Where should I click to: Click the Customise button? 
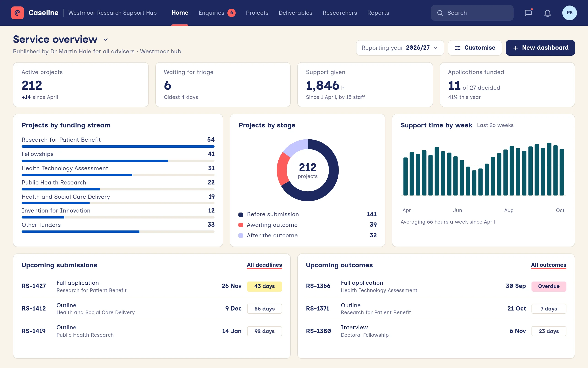(x=475, y=48)
